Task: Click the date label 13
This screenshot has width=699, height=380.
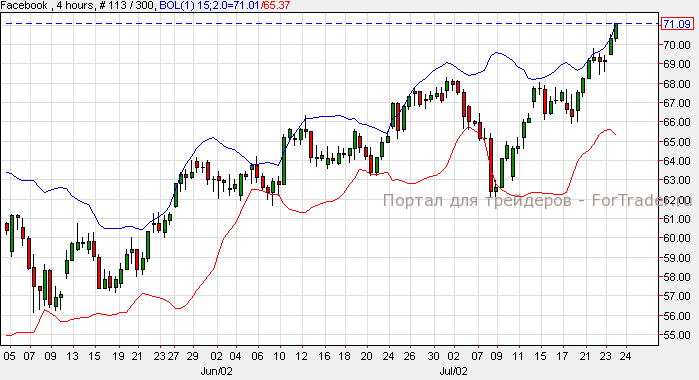Action: tap(72, 356)
